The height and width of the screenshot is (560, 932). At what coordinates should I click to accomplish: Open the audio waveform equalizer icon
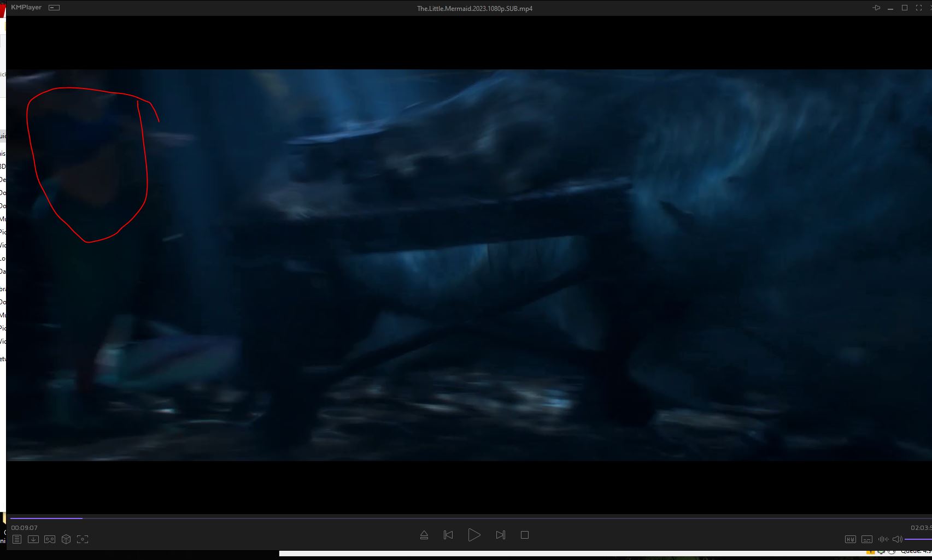coord(883,539)
